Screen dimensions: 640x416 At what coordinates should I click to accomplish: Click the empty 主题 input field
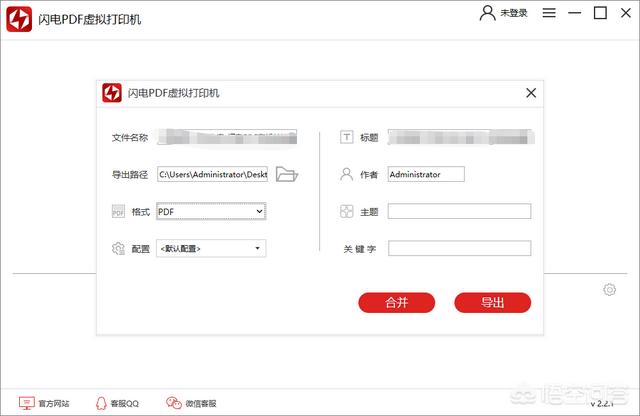[x=459, y=211]
